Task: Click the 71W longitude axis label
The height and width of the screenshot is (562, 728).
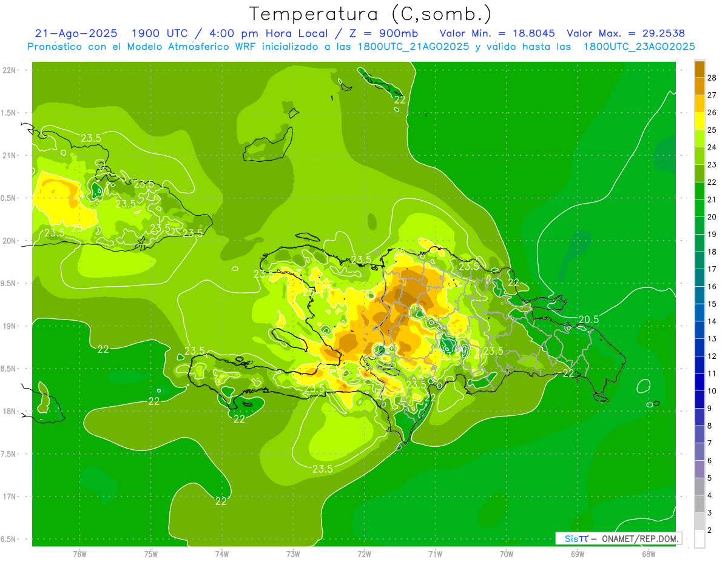Action: click(x=435, y=554)
